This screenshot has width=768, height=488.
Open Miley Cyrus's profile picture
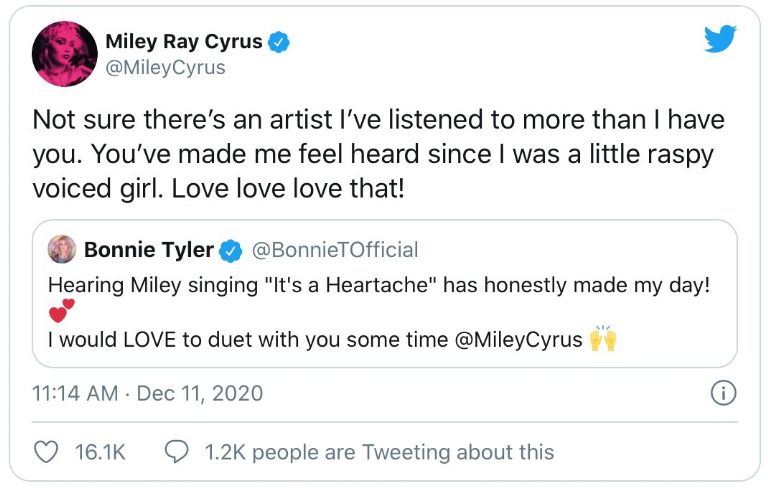(64, 54)
